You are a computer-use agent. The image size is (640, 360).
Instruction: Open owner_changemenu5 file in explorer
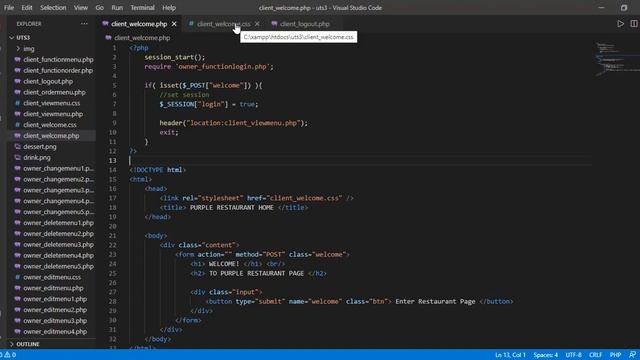(58, 212)
